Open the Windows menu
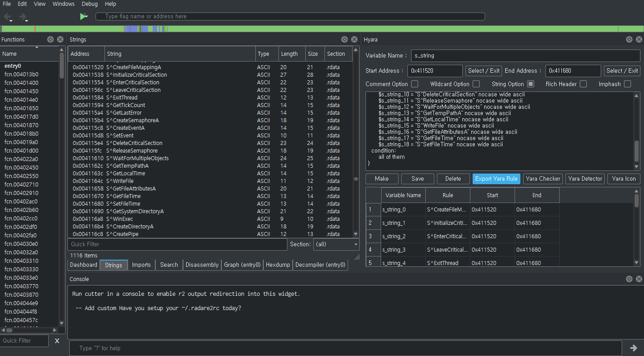Image resolution: width=644 pixels, height=356 pixels. [x=63, y=4]
